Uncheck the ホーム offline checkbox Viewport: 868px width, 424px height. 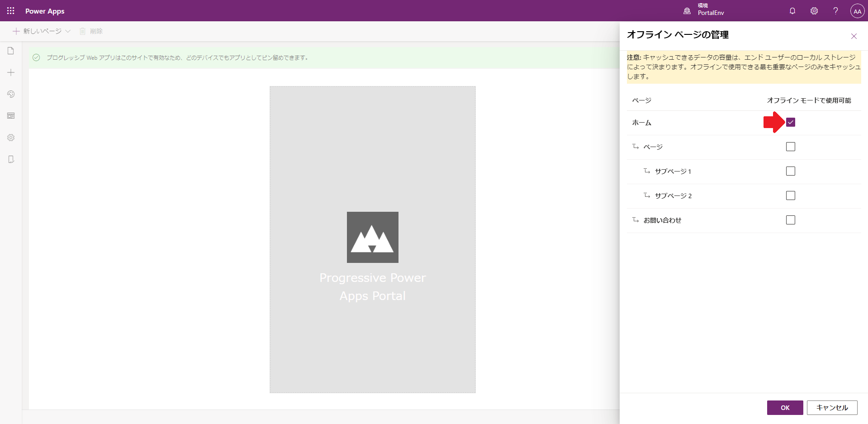tap(790, 122)
